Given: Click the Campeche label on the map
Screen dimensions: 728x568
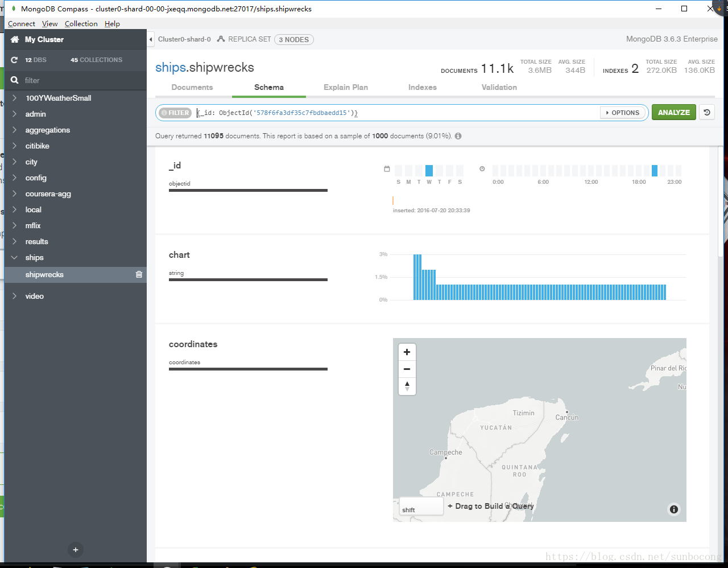Looking at the screenshot, I should pyautogui.click(x=446, y=452).
